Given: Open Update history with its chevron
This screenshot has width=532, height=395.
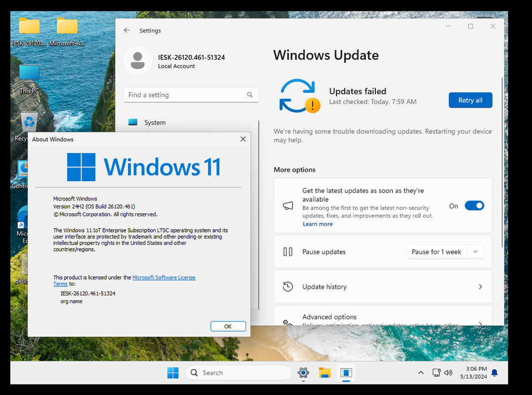Looking at the screenshot, I should (480, 286).
